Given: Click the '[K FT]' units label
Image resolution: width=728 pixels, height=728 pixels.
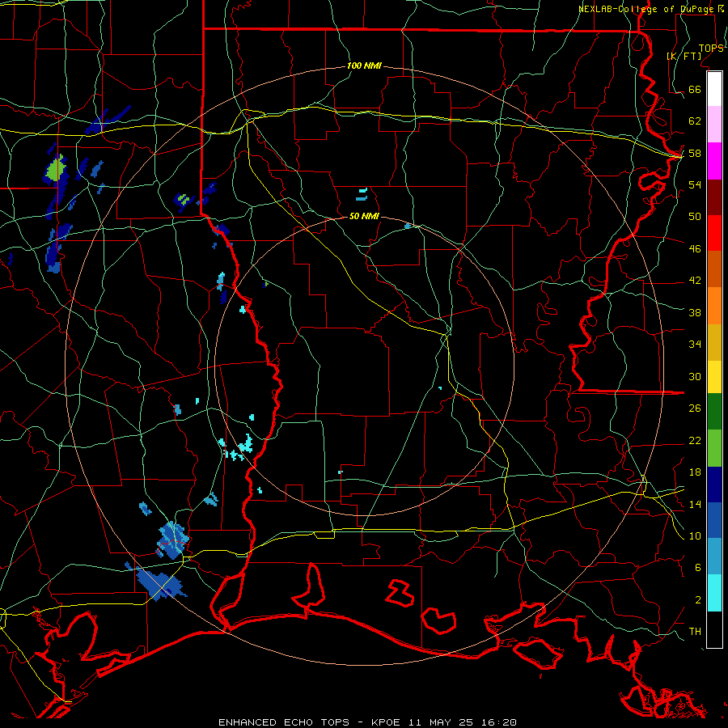Looking at the screenshot, I should (x=684, y=57).
